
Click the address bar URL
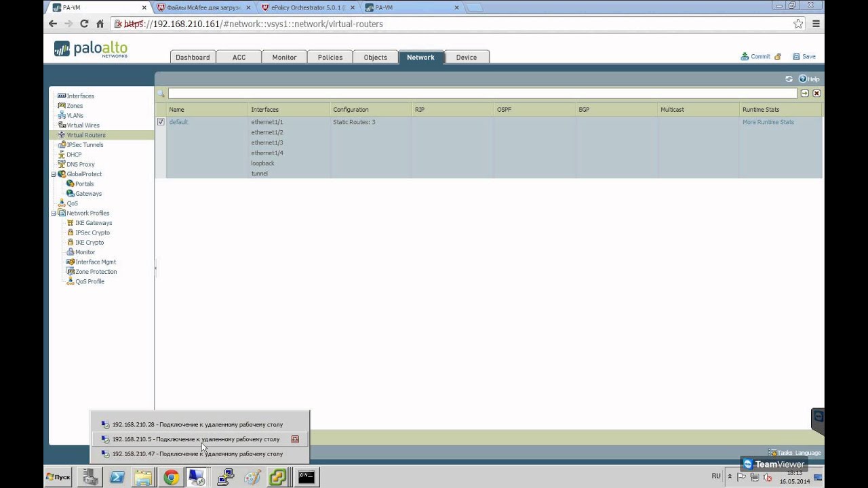point(254,24)
